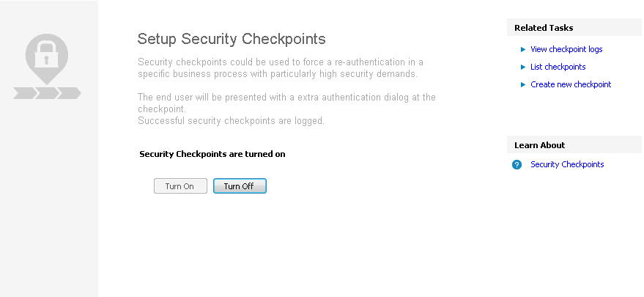Screen dimensions: 644x297
Task: Click the arrow beside Create new checkpoint
Action: tap(523, 84)
